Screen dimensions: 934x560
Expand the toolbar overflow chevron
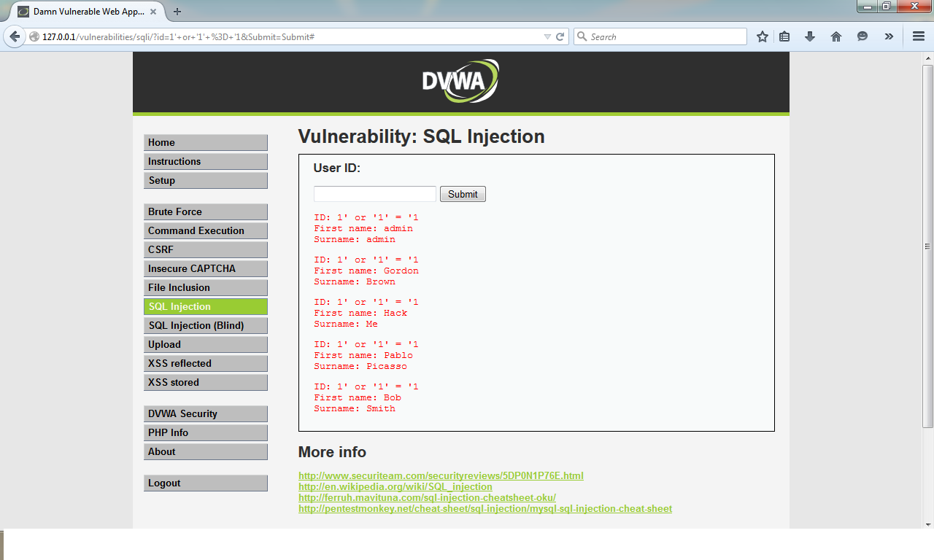click(889, 36)
